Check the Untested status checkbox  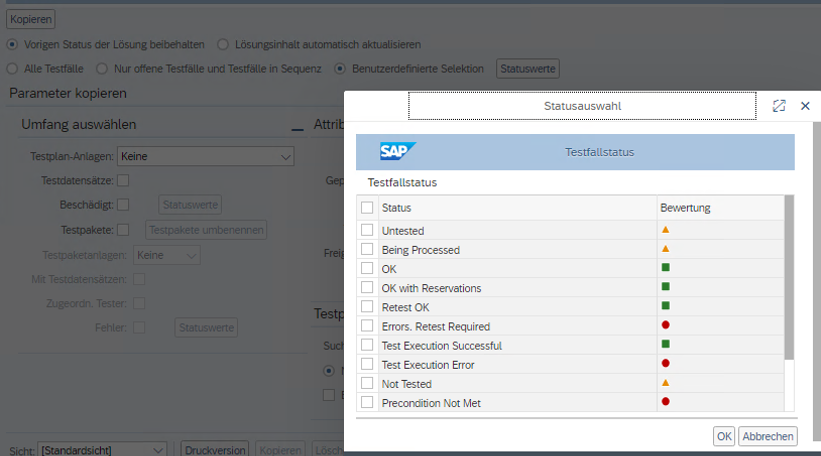click(x=367, y=230)
